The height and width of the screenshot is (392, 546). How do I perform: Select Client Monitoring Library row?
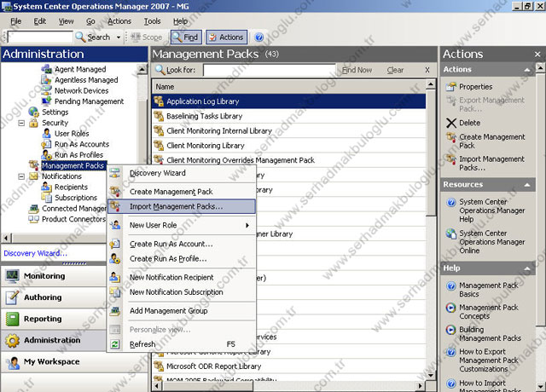[289, 146]
